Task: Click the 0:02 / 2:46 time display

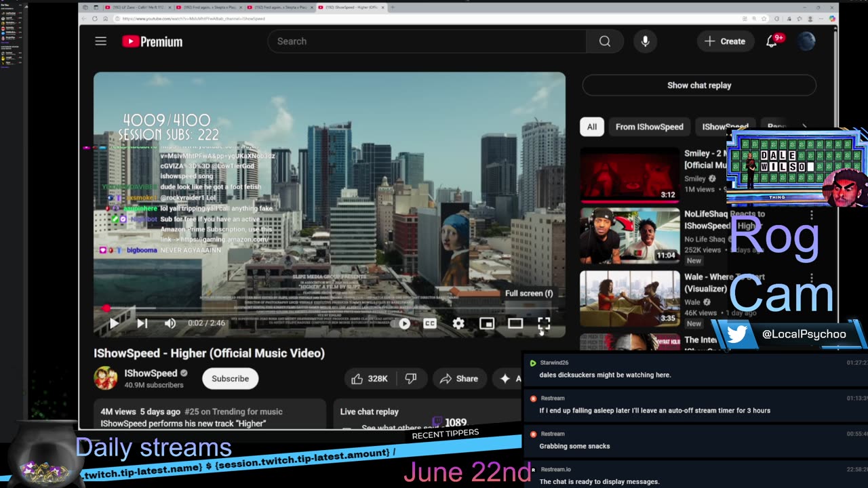Action: (206, 323)
